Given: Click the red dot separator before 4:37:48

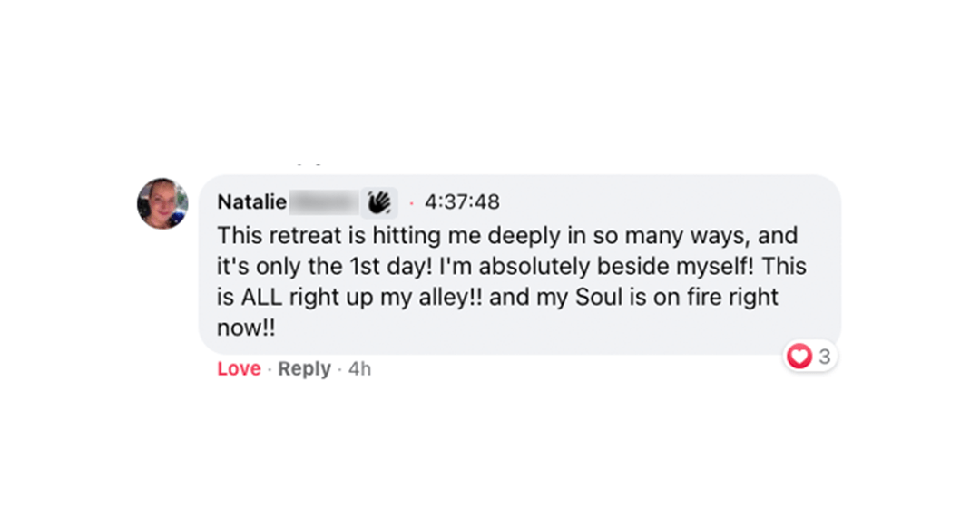Looking at the screenshot, I should coord(411,203).
